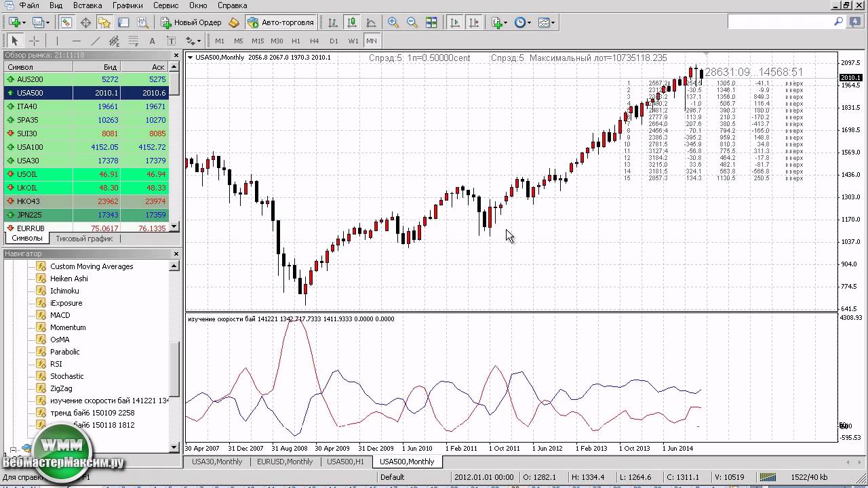Select the Stochastic indicator in Navigator
This screenshot has height=488, width=868.
(66, 376)
